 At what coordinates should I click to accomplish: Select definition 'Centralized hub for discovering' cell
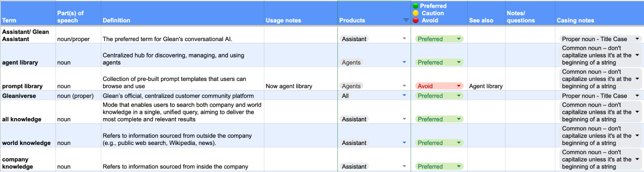point(182,55)
